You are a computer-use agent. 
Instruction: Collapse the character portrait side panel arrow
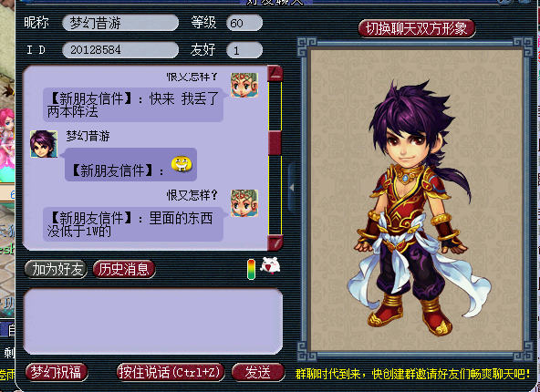click(292, 188)
